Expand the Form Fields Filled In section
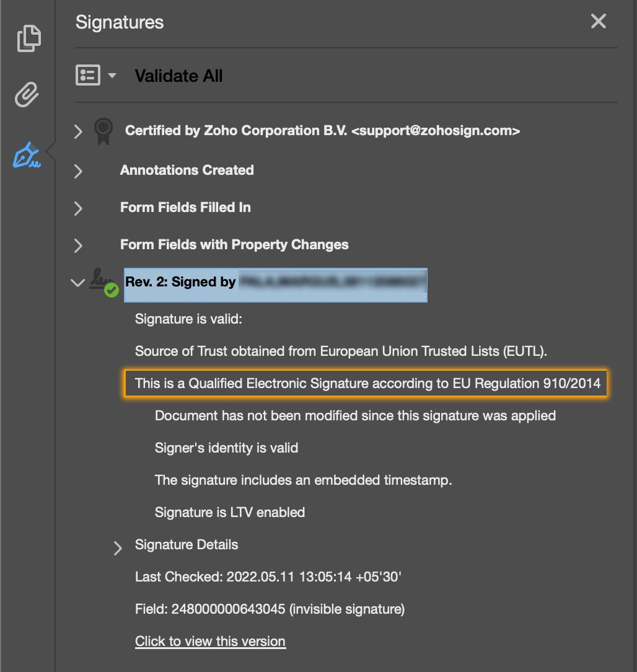This screenshot has width=637, height=672. tap(78, 208)
